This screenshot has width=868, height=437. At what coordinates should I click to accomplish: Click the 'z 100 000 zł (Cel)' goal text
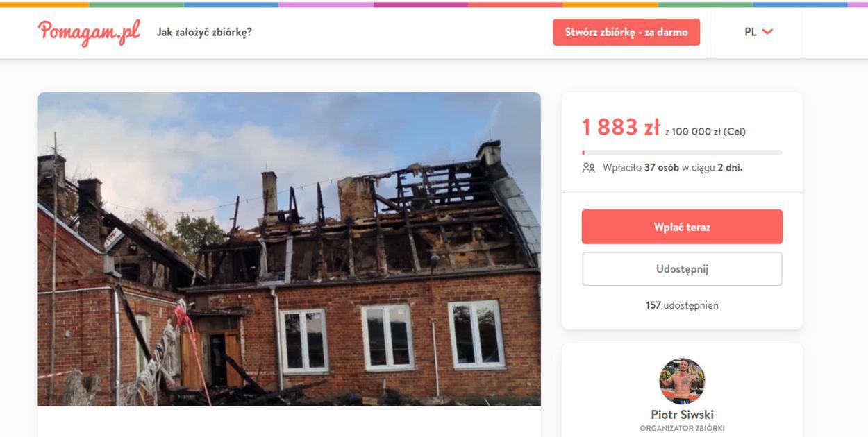click(706, 131)
